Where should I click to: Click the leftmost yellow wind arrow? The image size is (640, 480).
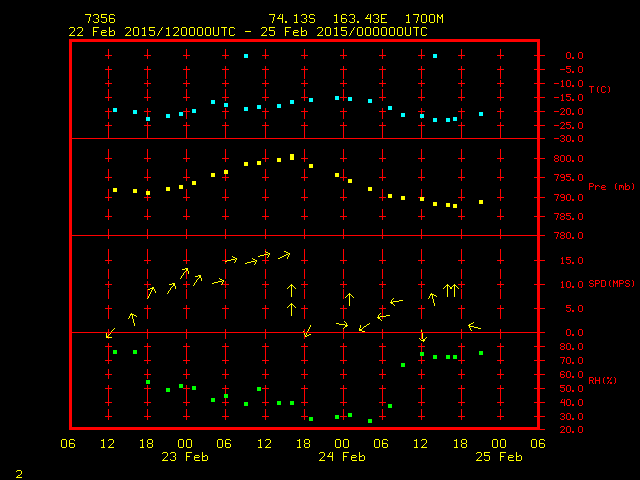coord(110,332)
